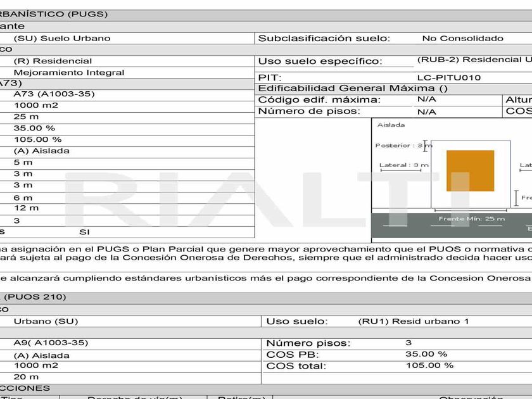Click '1000 m2' in the PUOS section
Image resolution: width=532 pixels, height=399 pixels.
[x=36, y=365]
